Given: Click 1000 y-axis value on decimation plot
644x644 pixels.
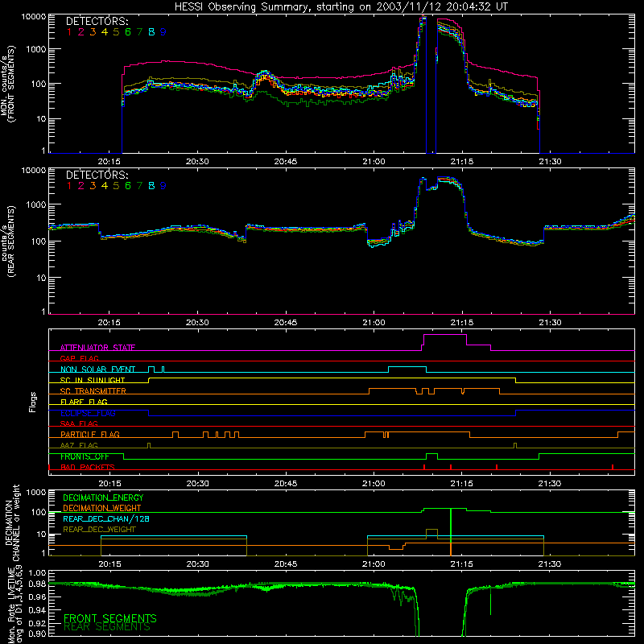Looking at the screenshot, I should coord(36,492).
